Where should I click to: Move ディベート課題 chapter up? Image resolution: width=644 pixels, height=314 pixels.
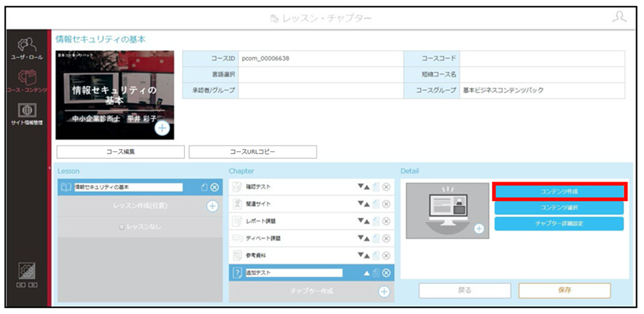pos(367,238)
